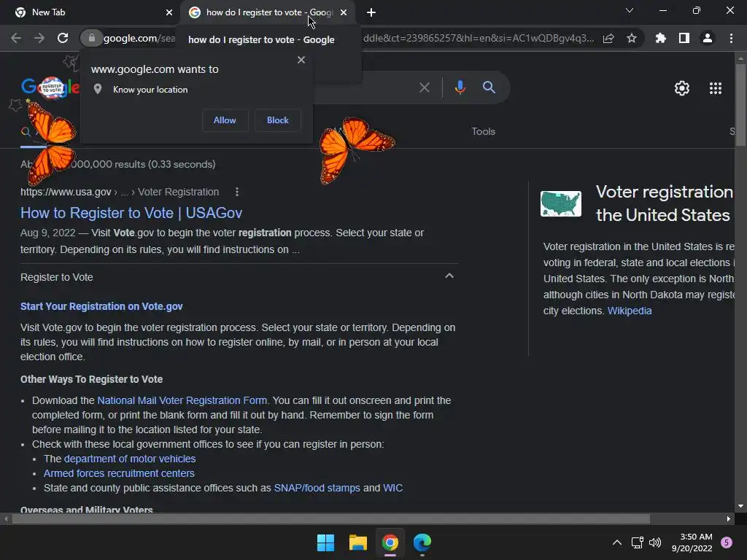This screenshot has width=747, height=560.
Task: Close the New Tab tab
Action: [x=169, y=12]
